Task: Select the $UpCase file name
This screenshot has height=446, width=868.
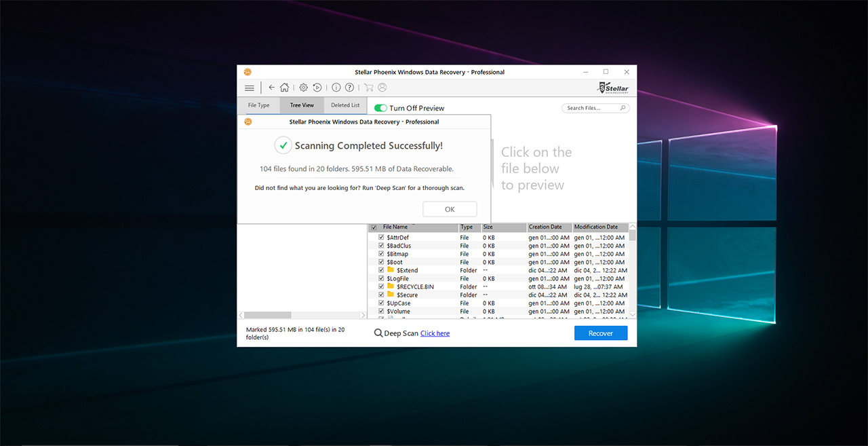Action: (399, 303)
